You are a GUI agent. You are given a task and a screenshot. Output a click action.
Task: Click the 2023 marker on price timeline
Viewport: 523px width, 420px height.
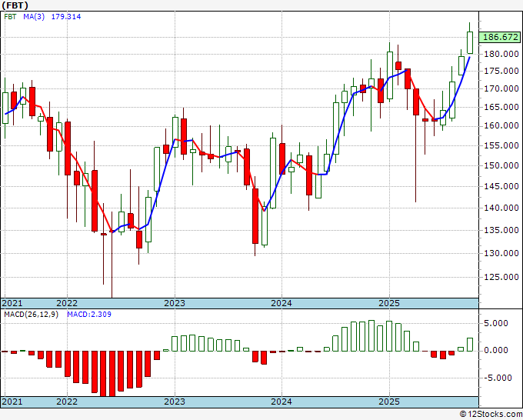click(x=175, y=303)
